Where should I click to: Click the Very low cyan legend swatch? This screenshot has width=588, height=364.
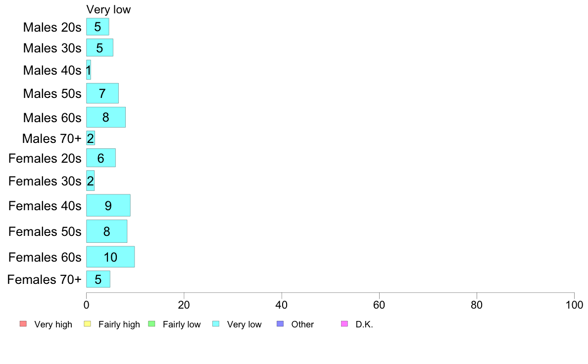coord(216,324)
